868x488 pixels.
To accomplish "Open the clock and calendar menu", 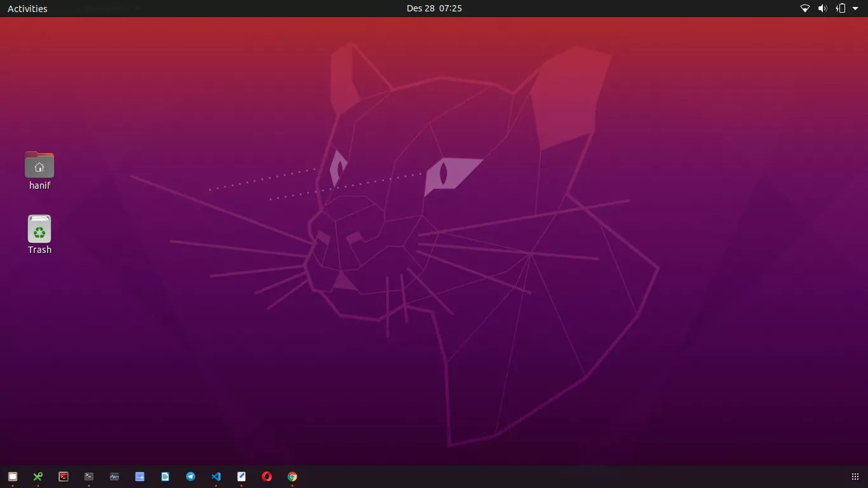I will tap(434, 8).
